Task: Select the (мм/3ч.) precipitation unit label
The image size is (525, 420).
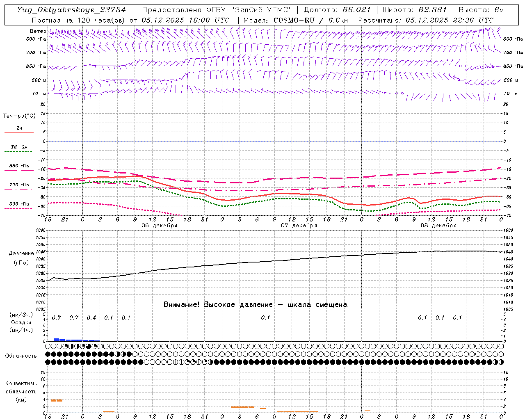Action: pyautogui.click(x=21, y=315)
